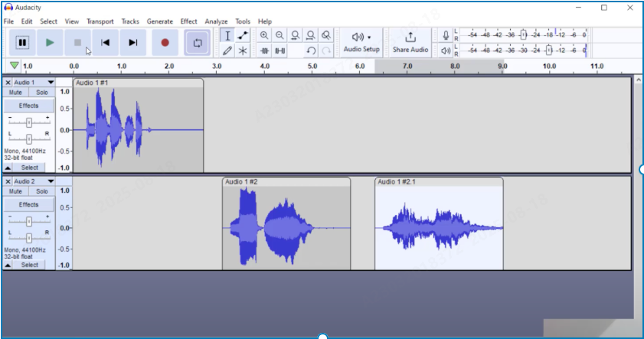
Task: Adjust Audio 2 gain slider
Action: click(29, 221)
